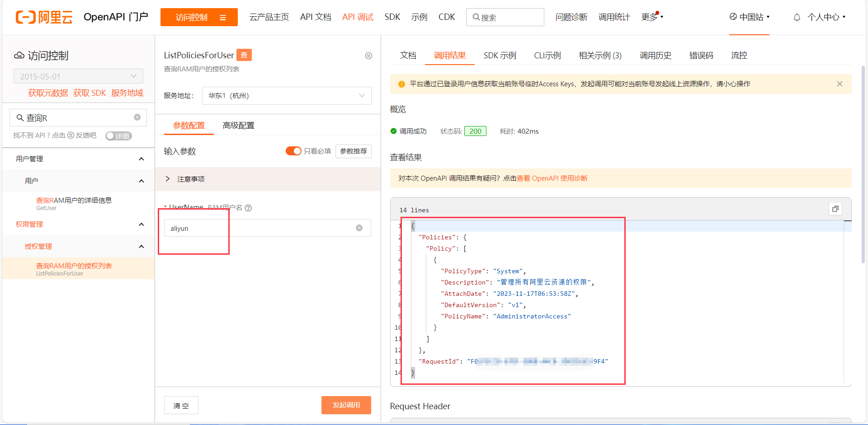Click the cloud icon beside 访问控制 heading
Screen dimensions: 868x425
click(19, 55)
